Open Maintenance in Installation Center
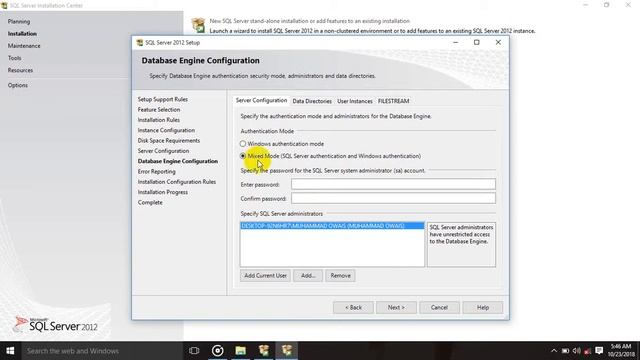The image size is (640, 360). pyautogui.click(x=24, y=46)
